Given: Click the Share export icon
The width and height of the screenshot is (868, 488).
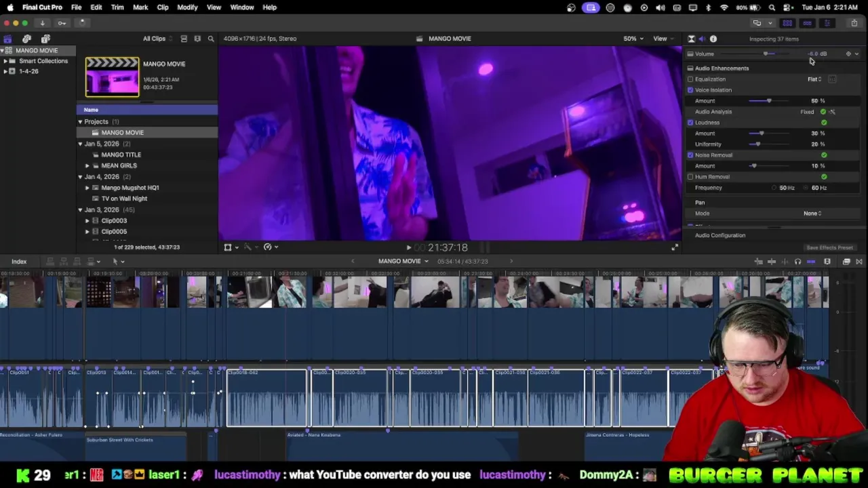Looking at the screenshot, I should (x=854, y=23).
